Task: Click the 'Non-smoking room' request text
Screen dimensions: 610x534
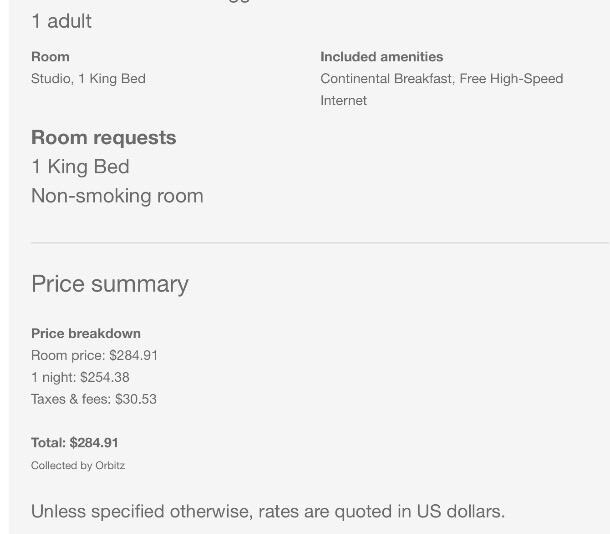Action: coord(117,196)
